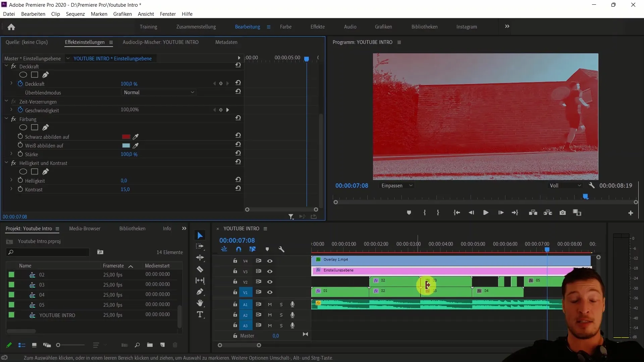Collapse the Deckkraft effect section
The width and height of the screenshot is (644, 362).
point(6,66)
